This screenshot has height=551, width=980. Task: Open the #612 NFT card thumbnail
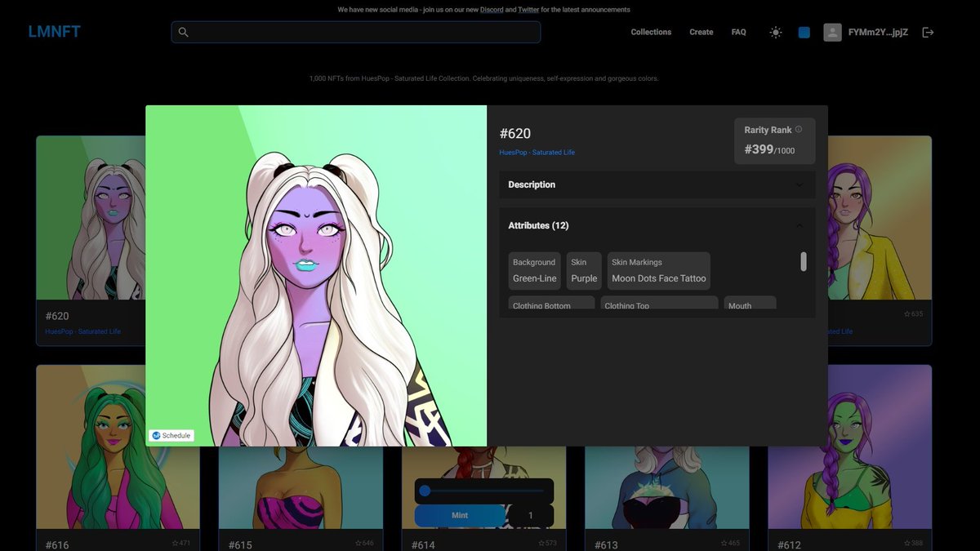coord(849,447)
